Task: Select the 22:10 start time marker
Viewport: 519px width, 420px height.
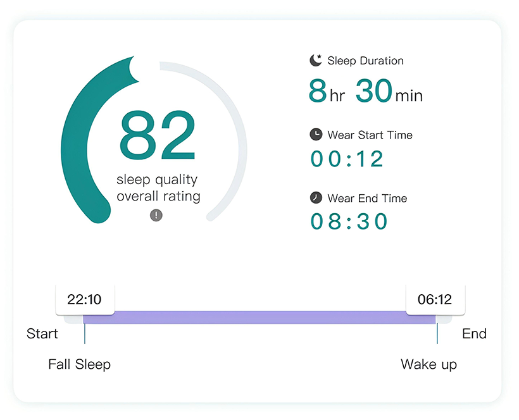Action: tap(85, 299)
